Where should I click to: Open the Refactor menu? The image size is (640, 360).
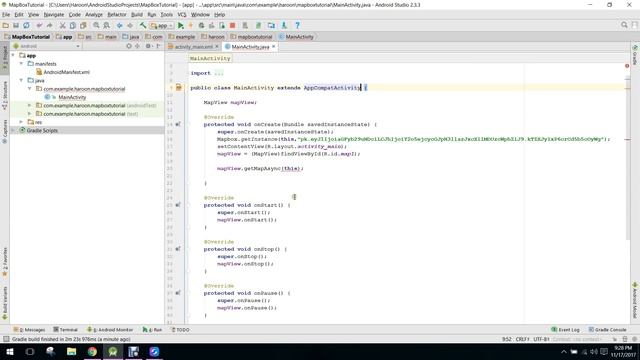tap(117, 15)
